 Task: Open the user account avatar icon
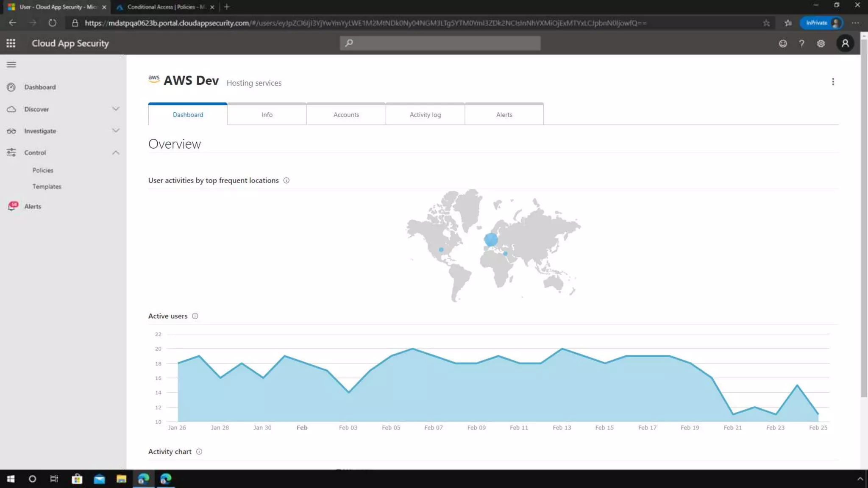[845, 43]
